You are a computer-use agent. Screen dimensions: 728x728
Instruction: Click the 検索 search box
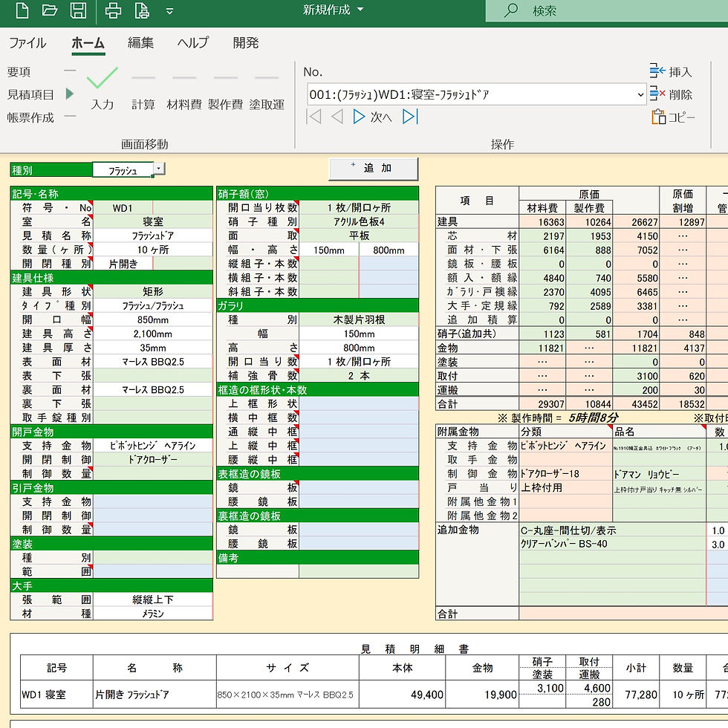click(606, 10)
